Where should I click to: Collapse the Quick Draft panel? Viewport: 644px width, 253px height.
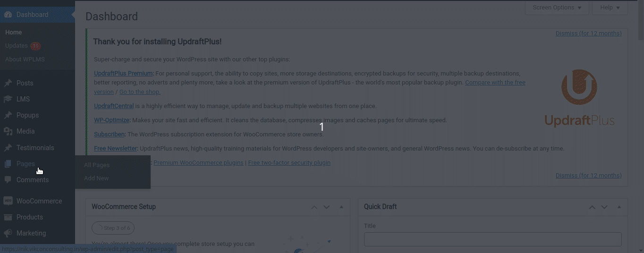[x=619, y=207]
